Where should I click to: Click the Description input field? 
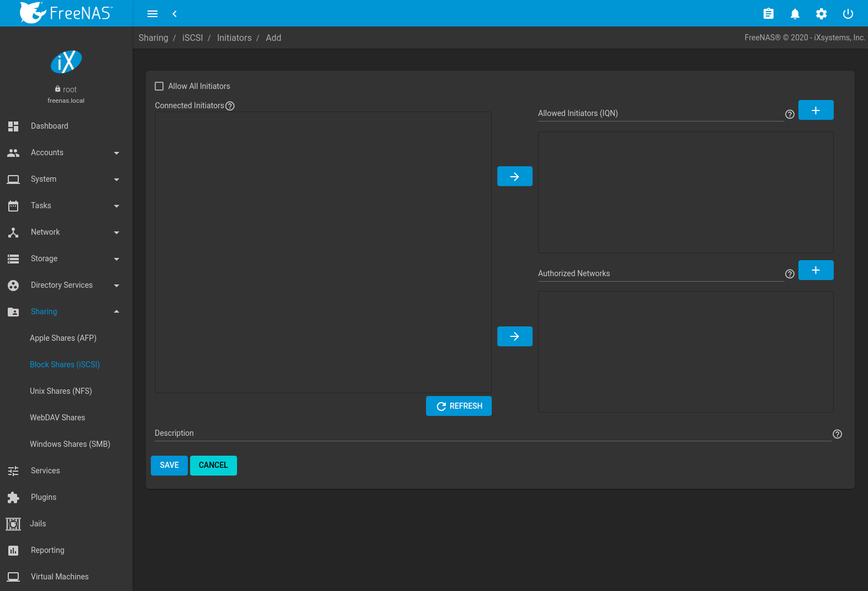pyautogui.click(x=492, y=434)
